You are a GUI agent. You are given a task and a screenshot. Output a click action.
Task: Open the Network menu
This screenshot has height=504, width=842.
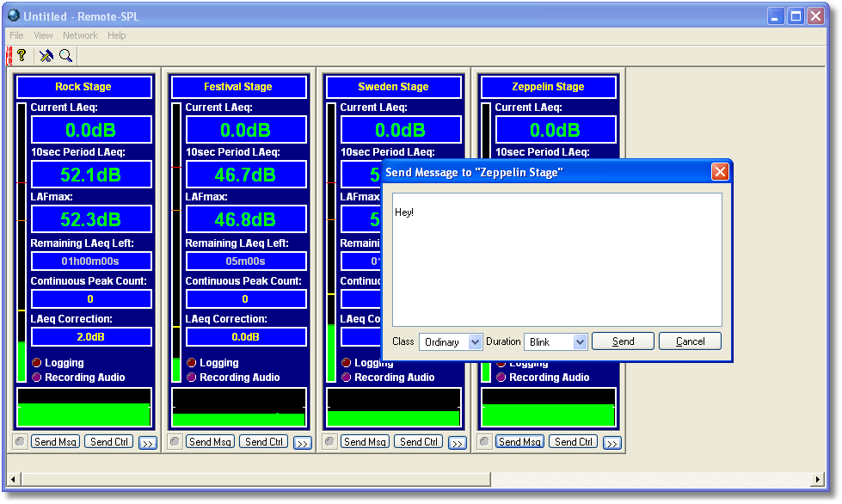click(80, 35)
